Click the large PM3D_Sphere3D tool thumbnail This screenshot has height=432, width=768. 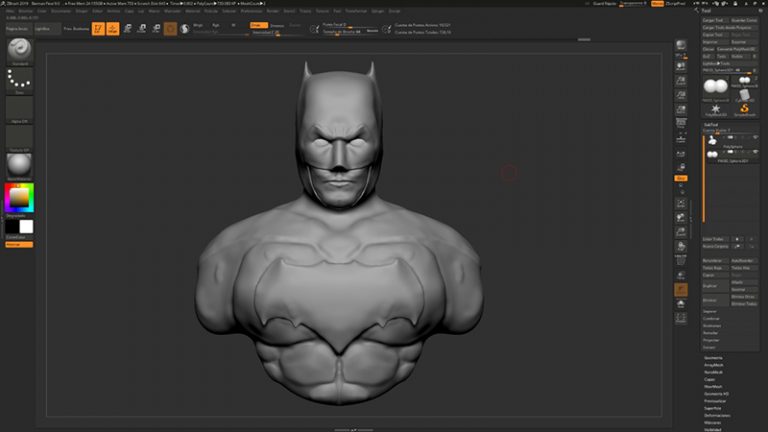(x=716, y=88)
